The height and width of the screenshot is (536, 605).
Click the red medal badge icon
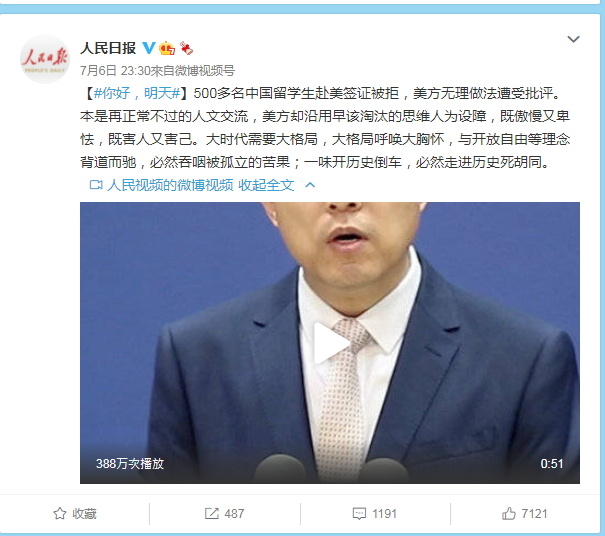tap(187, 48)
